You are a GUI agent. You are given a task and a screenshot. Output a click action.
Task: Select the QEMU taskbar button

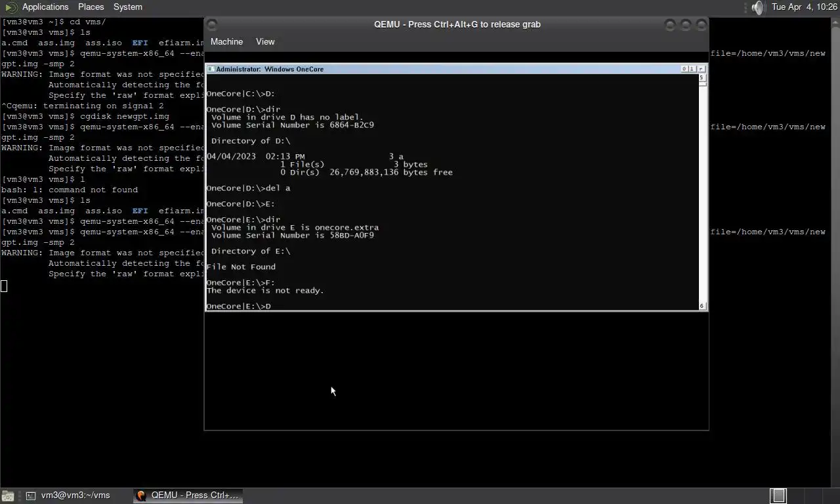tap(188, 495)
